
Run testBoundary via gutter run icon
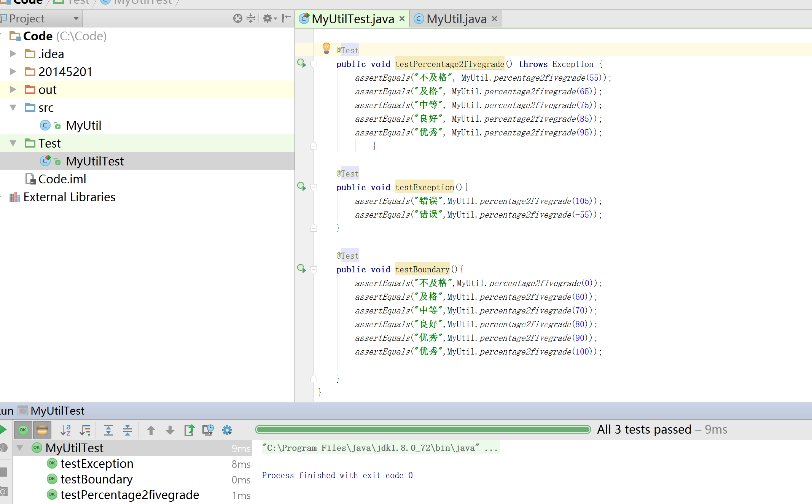[302, 269]
